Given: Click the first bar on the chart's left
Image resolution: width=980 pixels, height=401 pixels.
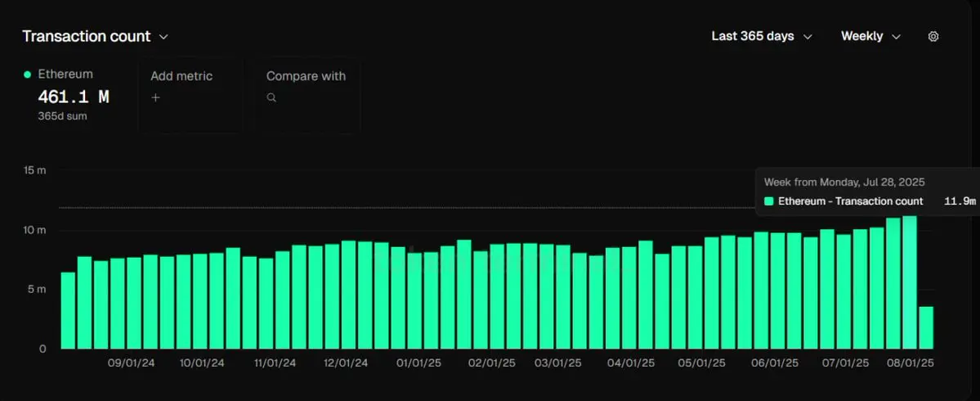Looking at the screenshot, I should (68, 311).
